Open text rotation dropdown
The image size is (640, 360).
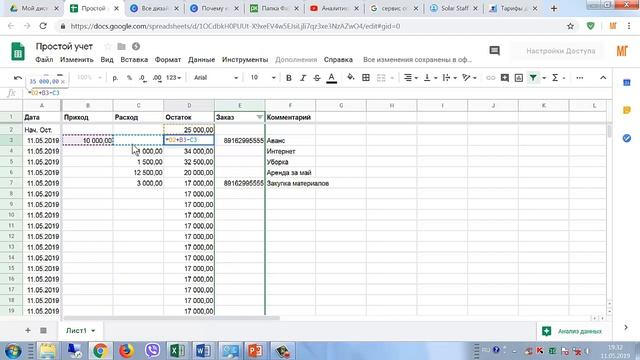[x=469, y=78]
